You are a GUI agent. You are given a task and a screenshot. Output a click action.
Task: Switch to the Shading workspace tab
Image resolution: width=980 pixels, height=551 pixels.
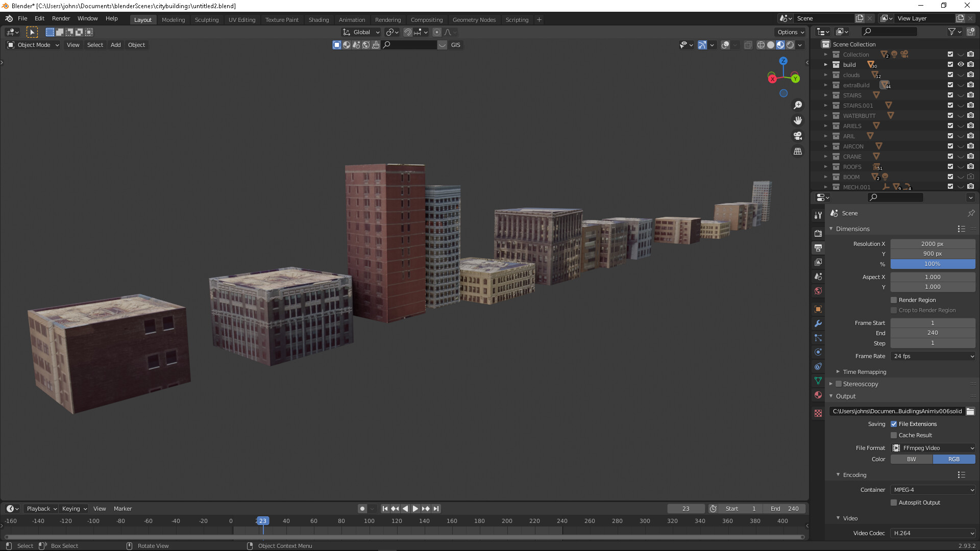[318, 20]
